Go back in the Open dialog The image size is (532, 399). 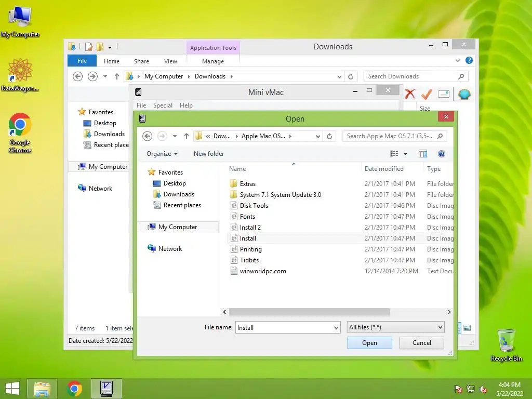tap(147, 136)
